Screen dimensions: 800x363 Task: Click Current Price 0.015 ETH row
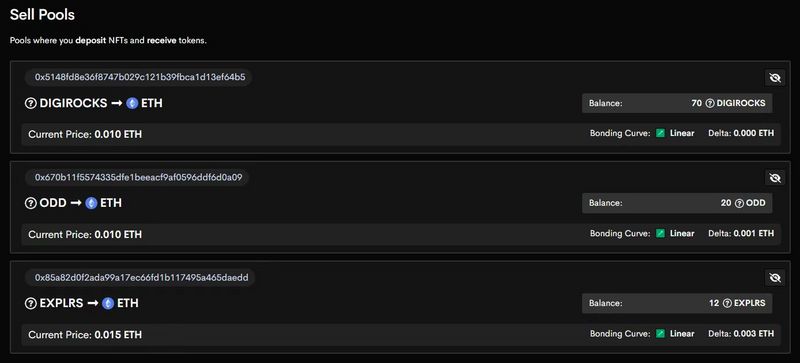coord(401,335)
